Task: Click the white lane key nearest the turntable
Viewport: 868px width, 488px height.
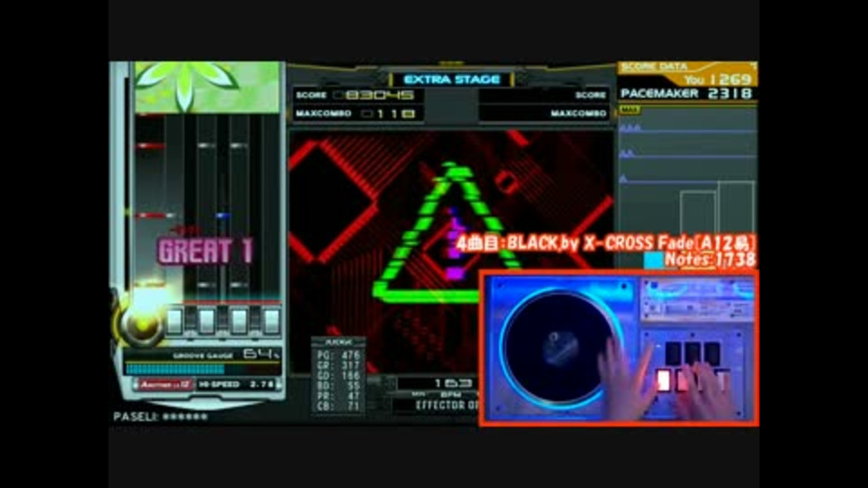Action: tap(175, 321)
